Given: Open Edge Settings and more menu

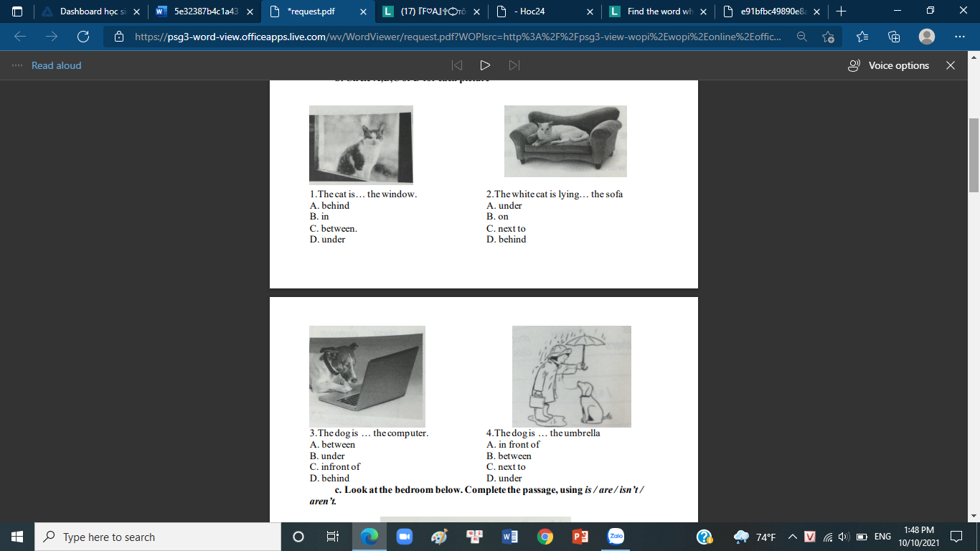Looking at the screenshot, I should point(960,37).
